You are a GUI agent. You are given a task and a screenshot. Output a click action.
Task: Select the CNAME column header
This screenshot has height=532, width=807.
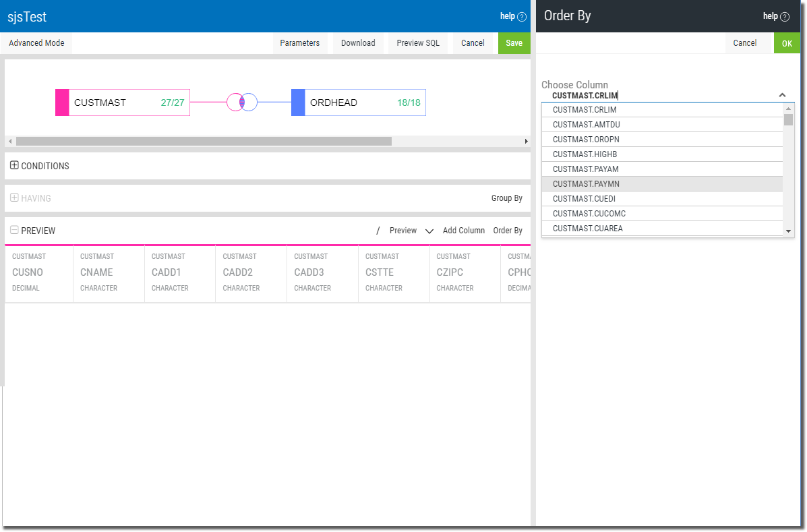(x=109, y=272)
